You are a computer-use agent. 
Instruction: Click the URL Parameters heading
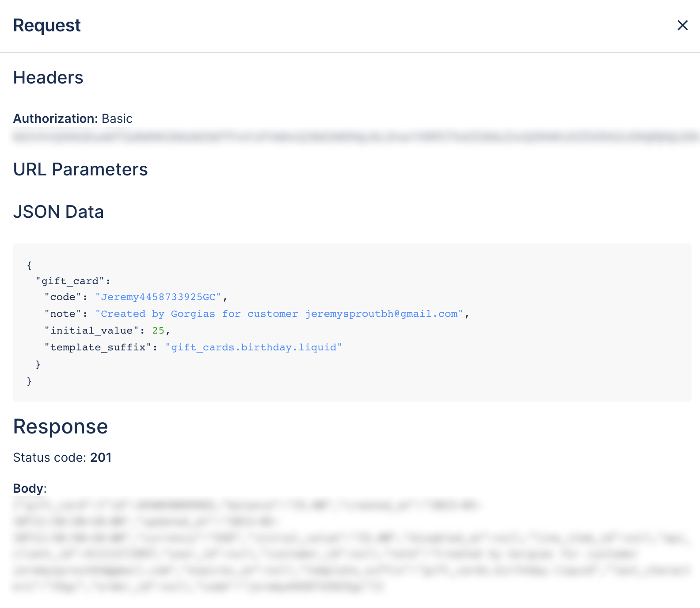(80, 170)
